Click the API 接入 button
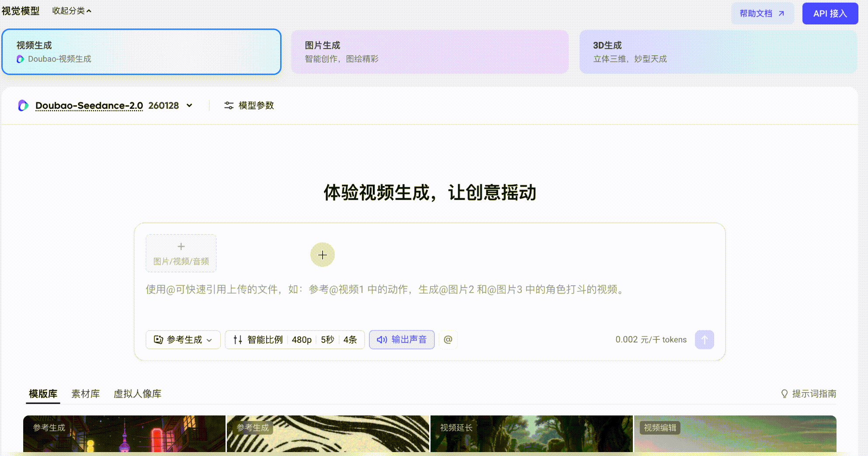The image size is (868, 456). 830,14
